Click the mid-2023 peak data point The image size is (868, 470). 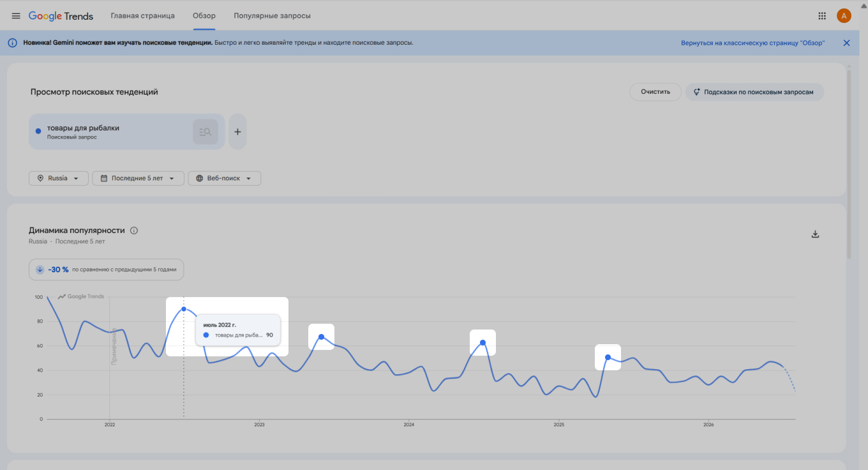coord(322,337)
